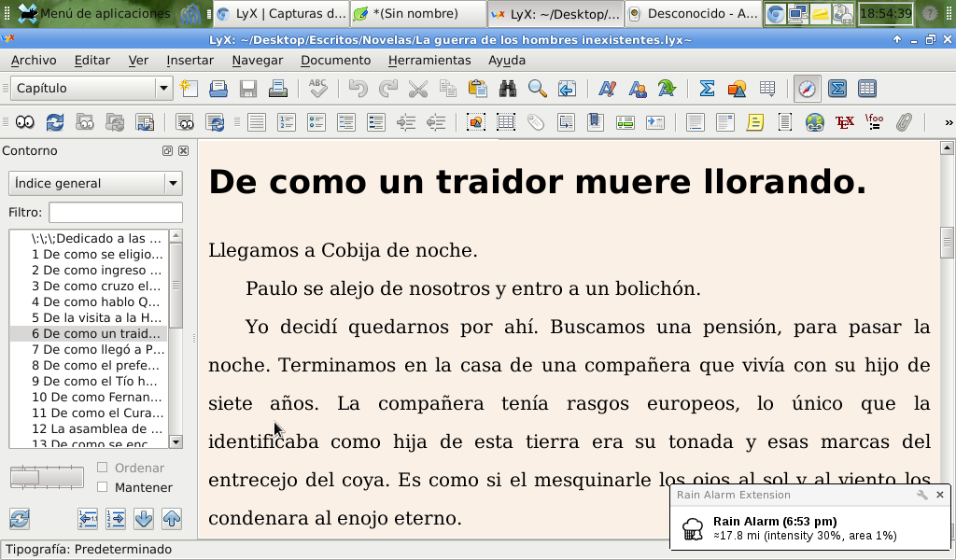The height and width of the screenshot is (560, 956).
Task: Click the Menú de aplicaciones button
Action: [93, 13]
